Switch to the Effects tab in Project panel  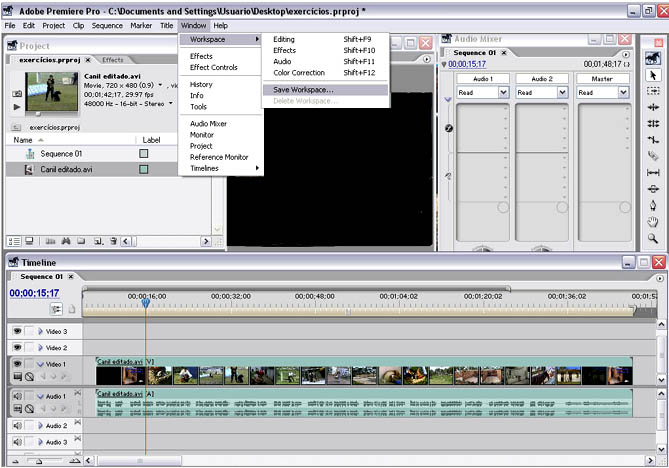113,60
